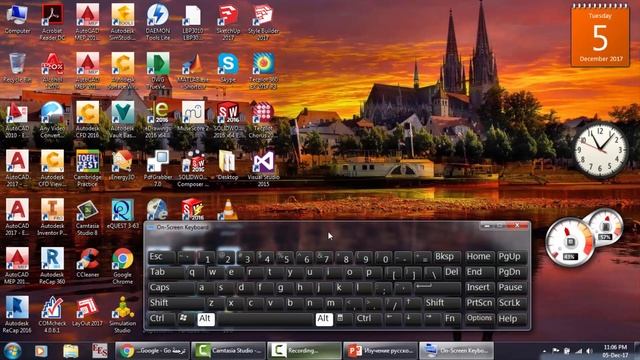Select the Autodesk CFD 2016 icon

click(x=87, y=120)
